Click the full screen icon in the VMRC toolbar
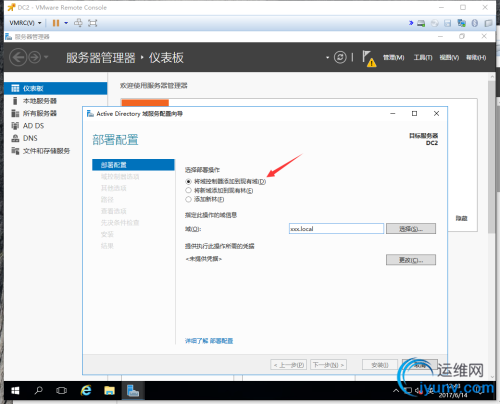Screen dimensions: 500x404 coord(92,23)
